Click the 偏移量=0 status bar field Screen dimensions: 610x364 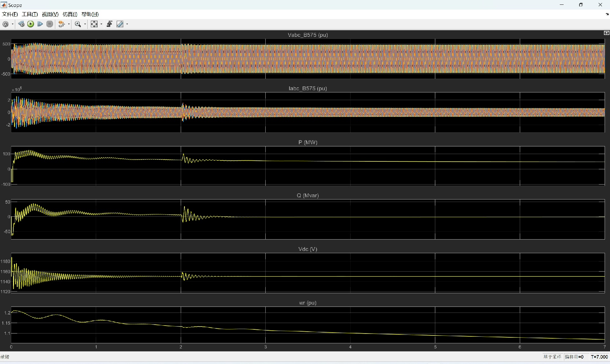tap(574, 357)
